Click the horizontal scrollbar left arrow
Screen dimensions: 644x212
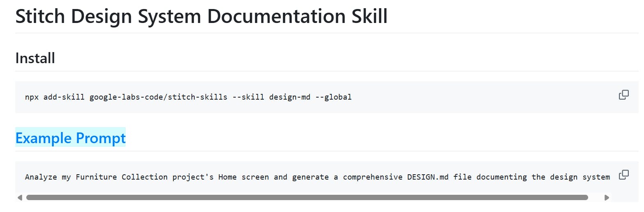[20, 198]
